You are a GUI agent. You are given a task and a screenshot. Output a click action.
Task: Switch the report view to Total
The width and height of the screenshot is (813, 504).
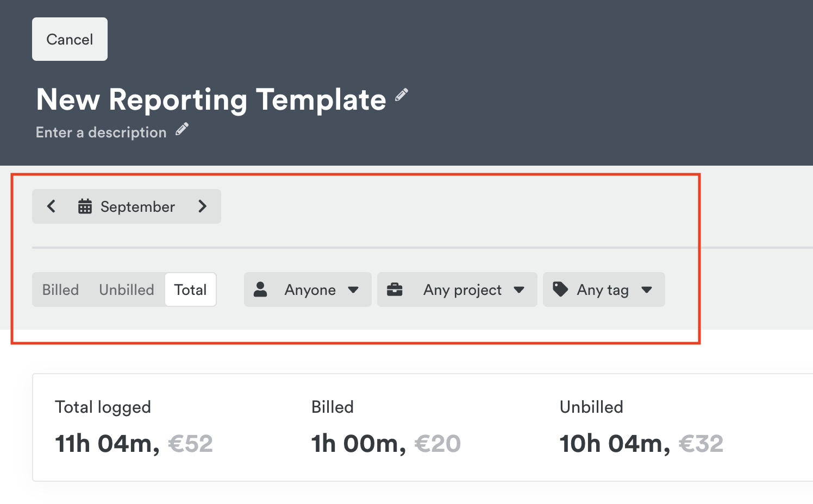coord(190,289)
